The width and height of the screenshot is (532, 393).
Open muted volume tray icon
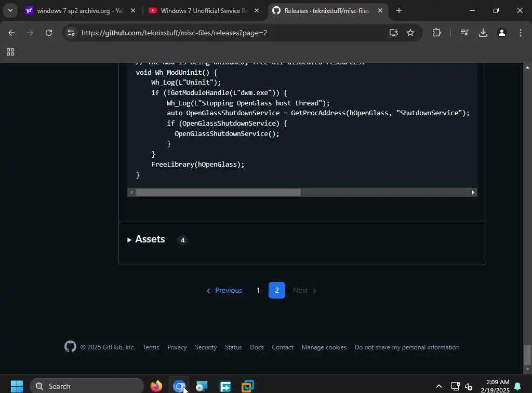[x=469, y=386]
